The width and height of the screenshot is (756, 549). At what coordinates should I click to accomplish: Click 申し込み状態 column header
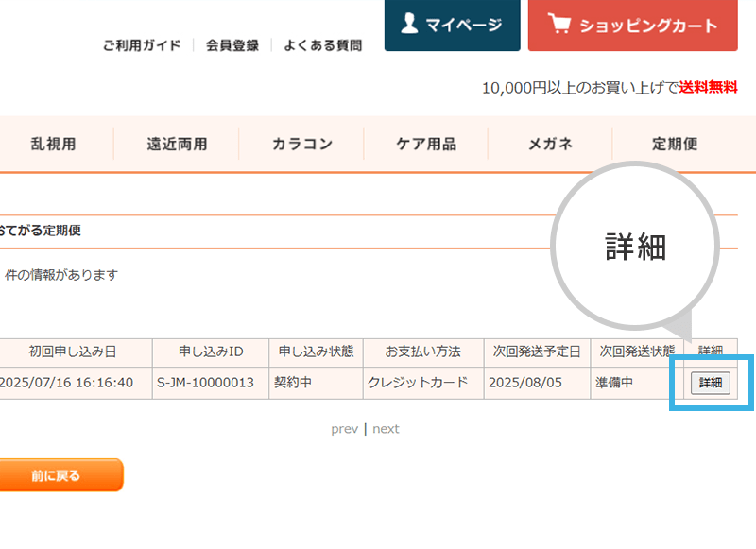316,352
